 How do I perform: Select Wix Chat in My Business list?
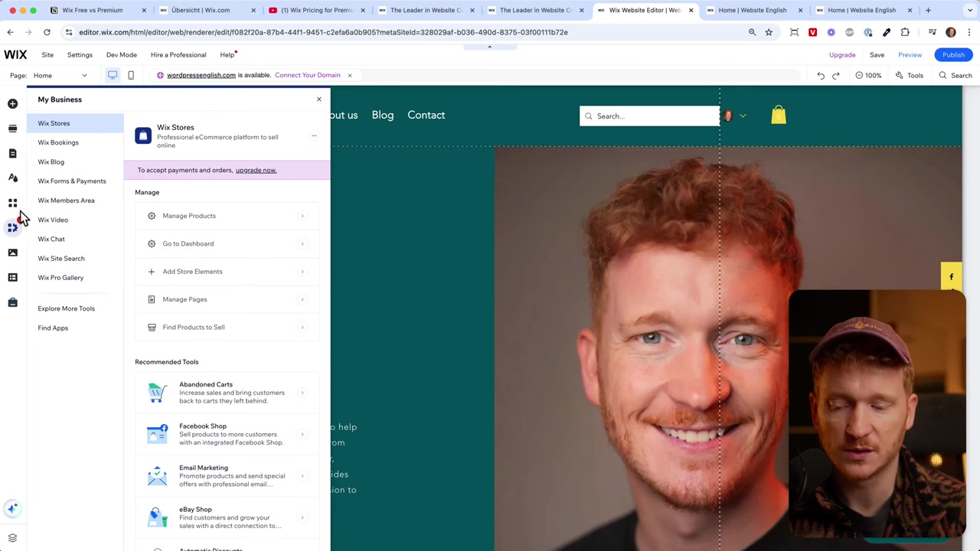point(51,240)
